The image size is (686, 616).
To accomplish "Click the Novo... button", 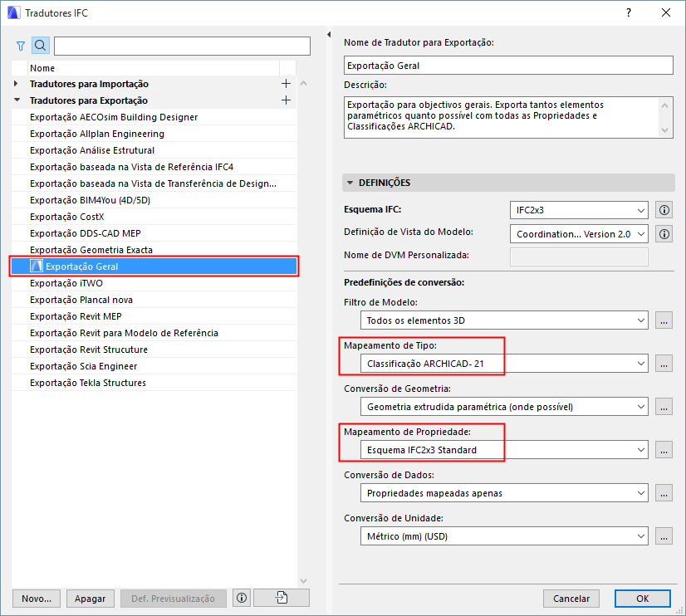I will pyautogui.click(x=37, y=599).
